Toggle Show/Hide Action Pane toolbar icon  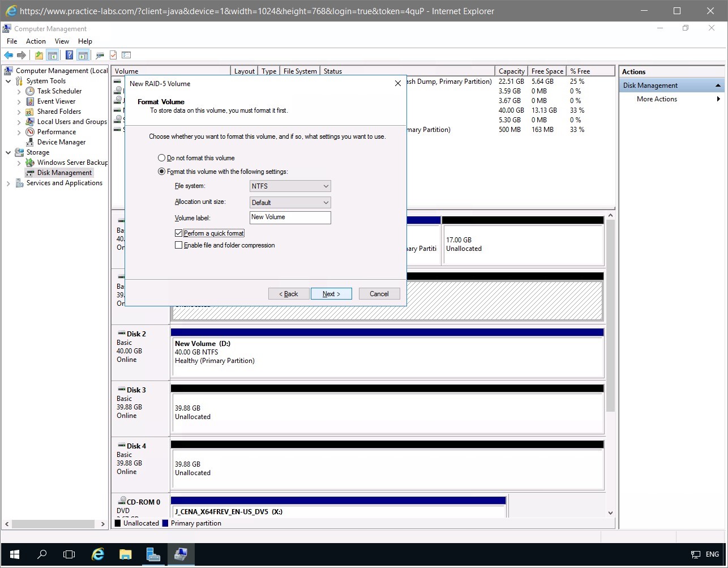click(x=83, y=55)
